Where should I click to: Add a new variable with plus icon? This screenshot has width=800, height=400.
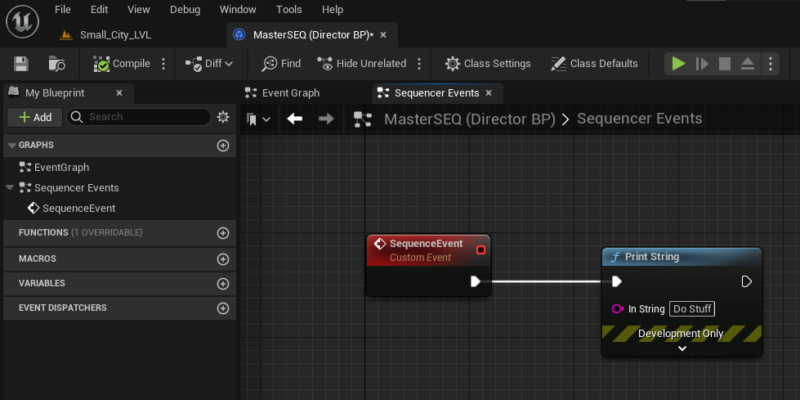pos(223,284)
